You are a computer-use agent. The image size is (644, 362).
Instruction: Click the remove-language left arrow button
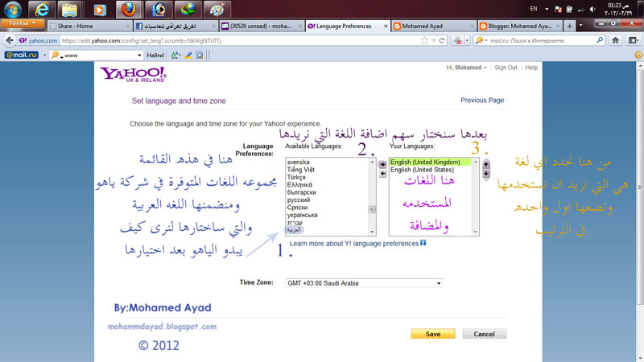(x=382, y=174)
